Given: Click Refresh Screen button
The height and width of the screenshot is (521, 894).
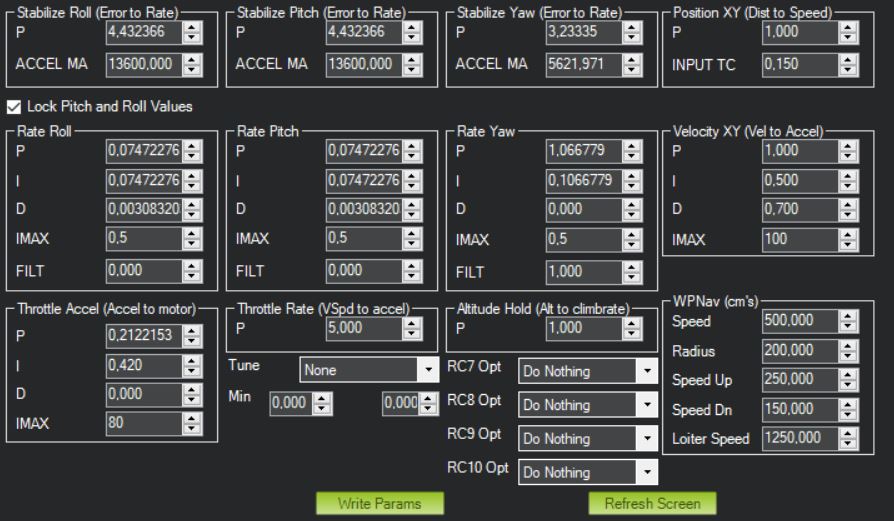Looking at the screenshot, I should [652, 503].
